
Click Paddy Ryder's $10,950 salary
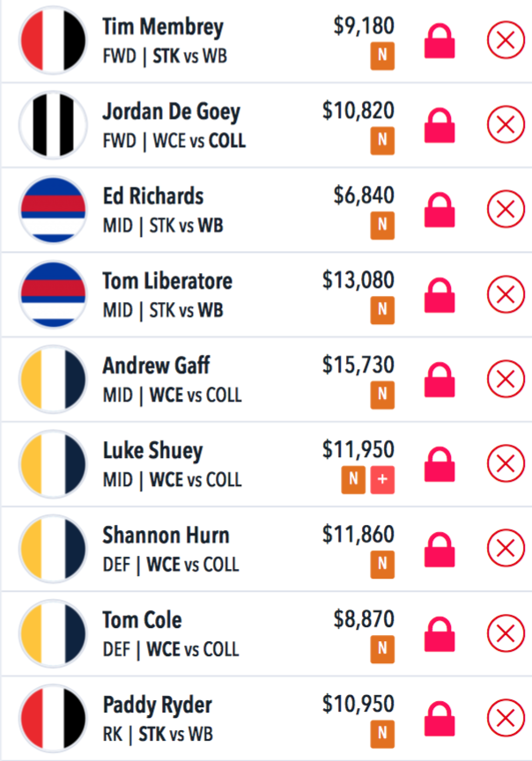358,704
